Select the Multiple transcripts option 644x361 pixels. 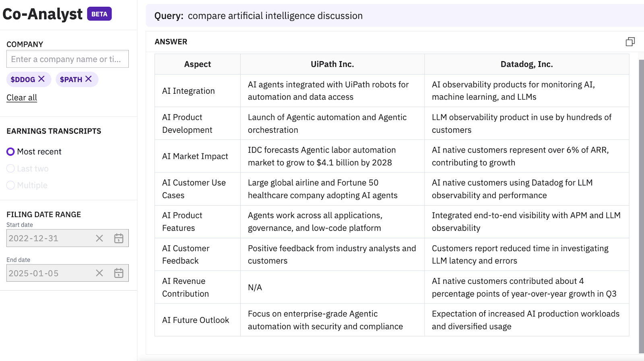11,185
